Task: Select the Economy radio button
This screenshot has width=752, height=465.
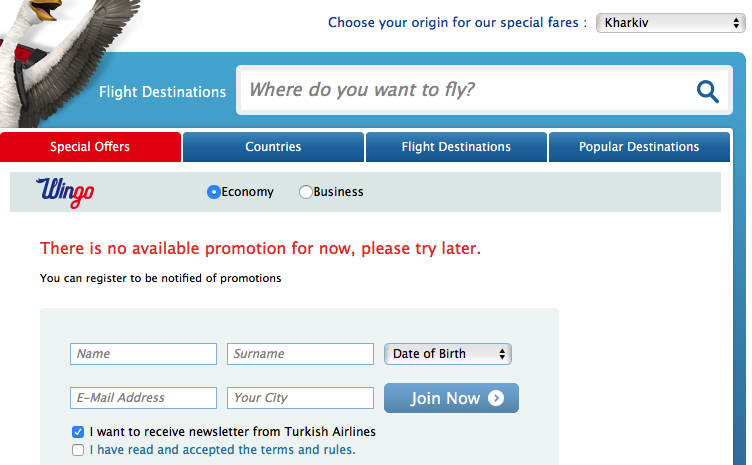Action: point(213,192)
